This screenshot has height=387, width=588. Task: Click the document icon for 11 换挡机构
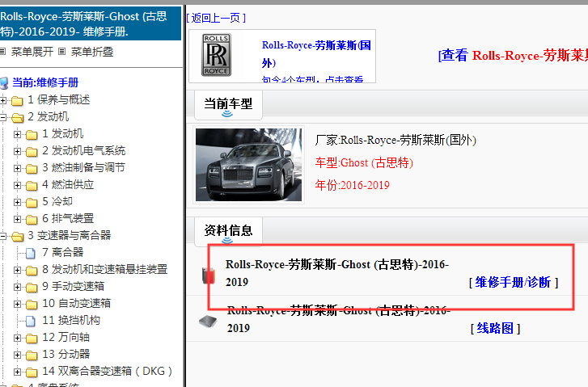[31, 321]
